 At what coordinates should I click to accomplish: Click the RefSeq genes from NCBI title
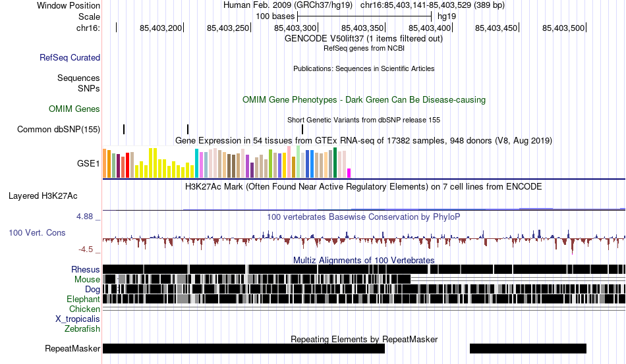pyautogui.click(x=364, y=48)
